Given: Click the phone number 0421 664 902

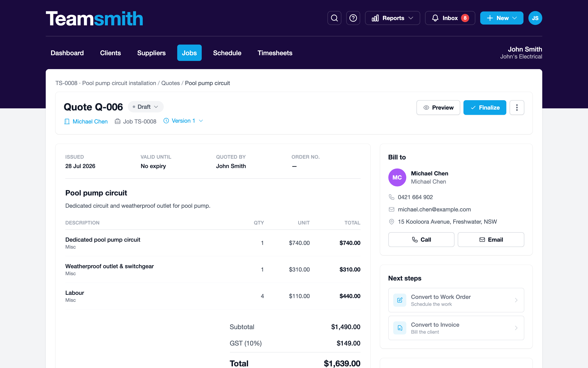Looking at the screenshot, I should tap(415, 197).
